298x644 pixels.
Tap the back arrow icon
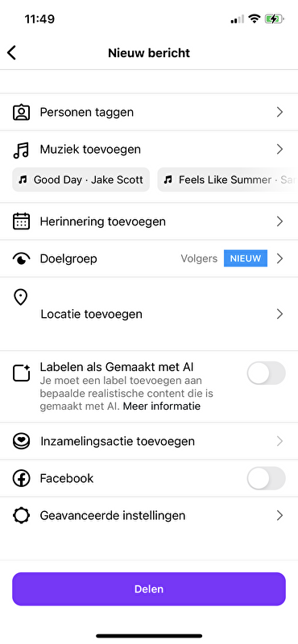(11, 53)
